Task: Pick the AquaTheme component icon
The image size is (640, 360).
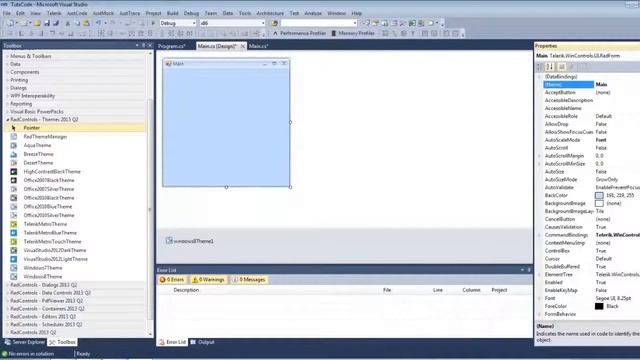Action: coord(14,145)
